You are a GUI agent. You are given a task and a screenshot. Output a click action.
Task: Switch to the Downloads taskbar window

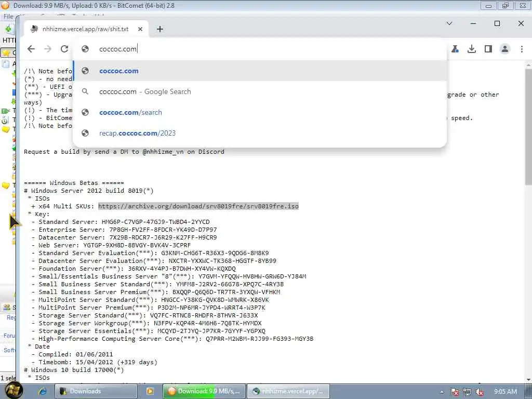96,391
